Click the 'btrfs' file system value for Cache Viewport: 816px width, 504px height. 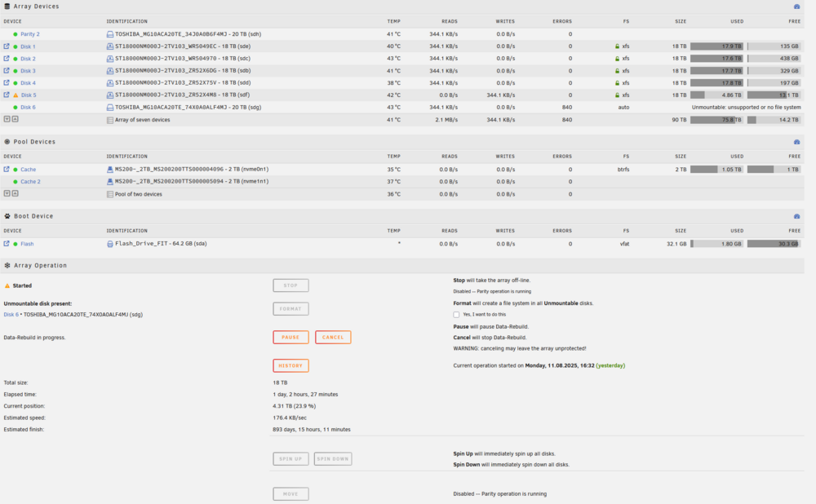coord(623,170)
